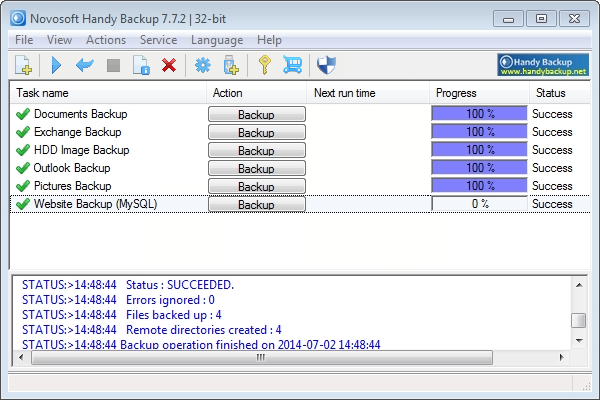Click green checkmark beside Outlook Backup
600x400 pixels.
(x=23, y=168)
